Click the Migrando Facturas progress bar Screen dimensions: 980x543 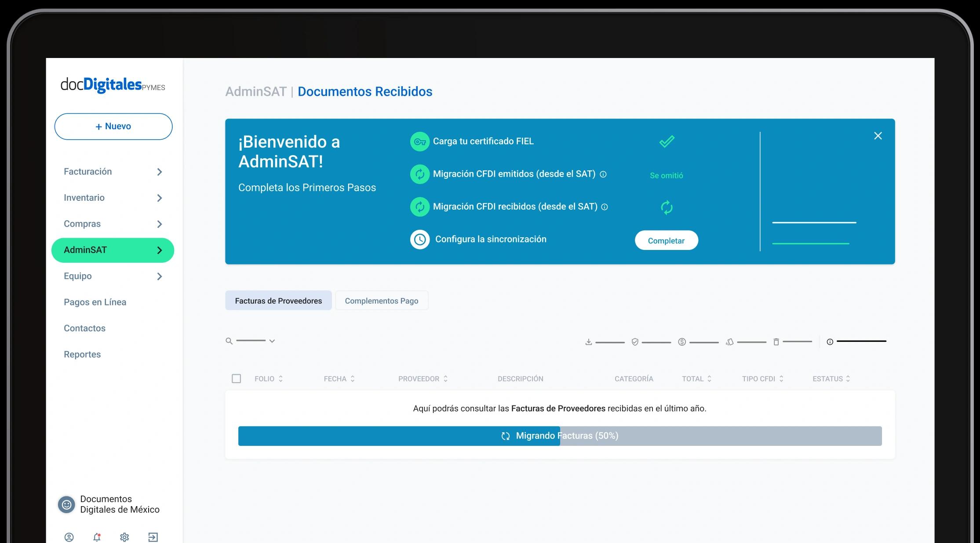(x=560, y=436)
